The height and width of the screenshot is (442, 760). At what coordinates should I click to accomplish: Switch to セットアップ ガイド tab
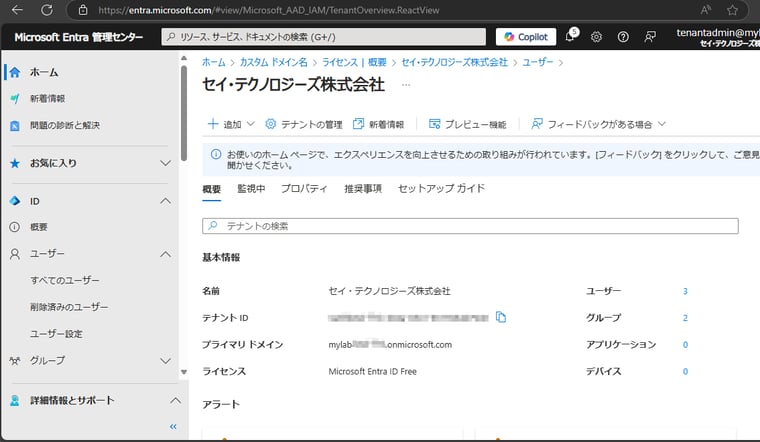[x=441, y=189]
